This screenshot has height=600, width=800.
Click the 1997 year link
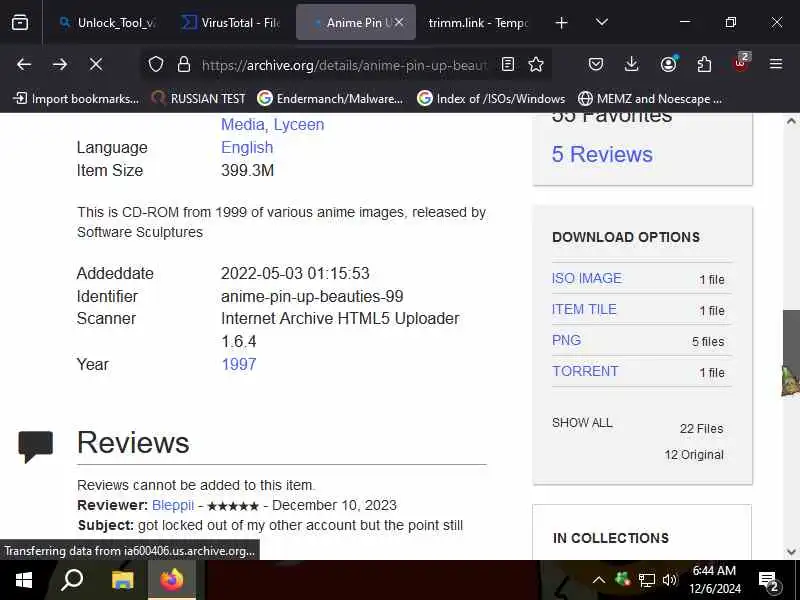point(239,364)
